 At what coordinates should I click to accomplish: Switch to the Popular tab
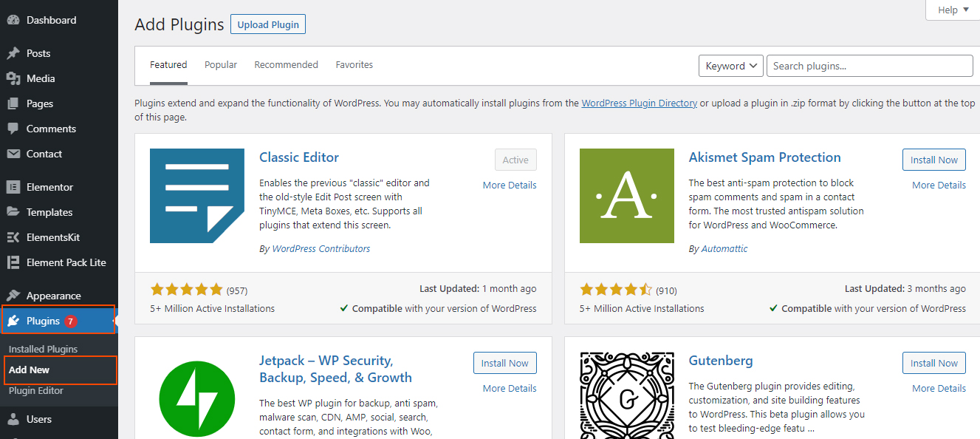[x=221, y=65]
